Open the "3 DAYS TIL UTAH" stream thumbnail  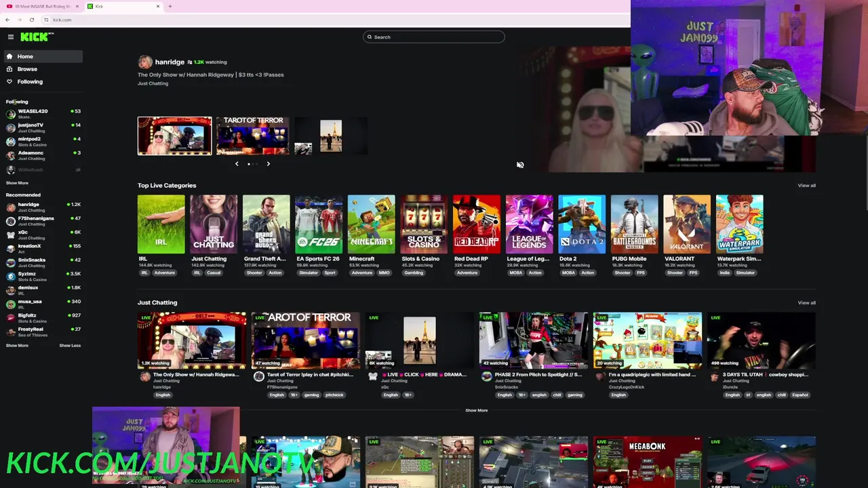[761, 340]
